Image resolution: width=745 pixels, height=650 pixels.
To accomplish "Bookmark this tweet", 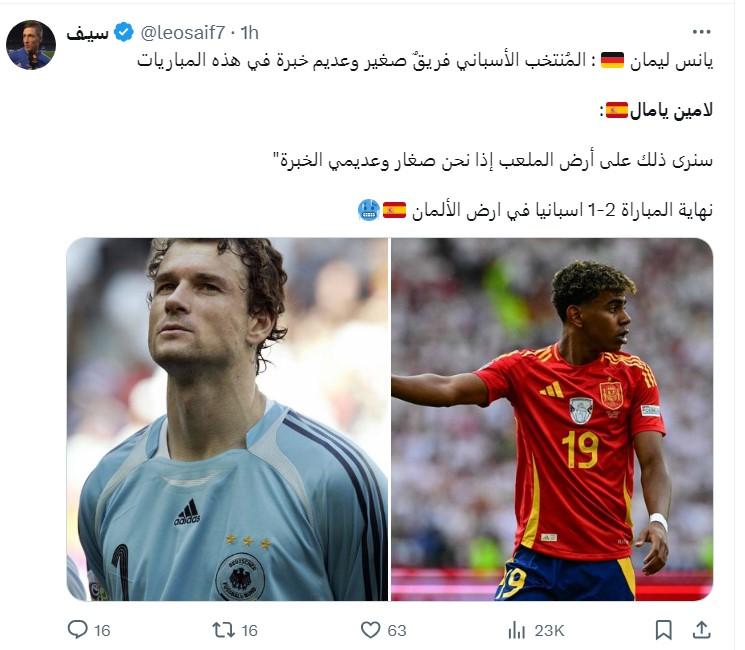I will pos(663,630).
